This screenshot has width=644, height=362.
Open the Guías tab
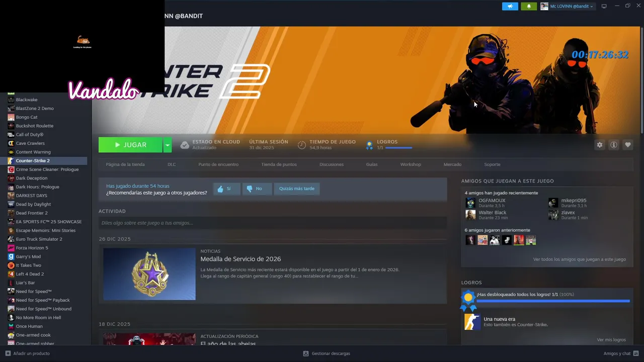pos(372,164)
